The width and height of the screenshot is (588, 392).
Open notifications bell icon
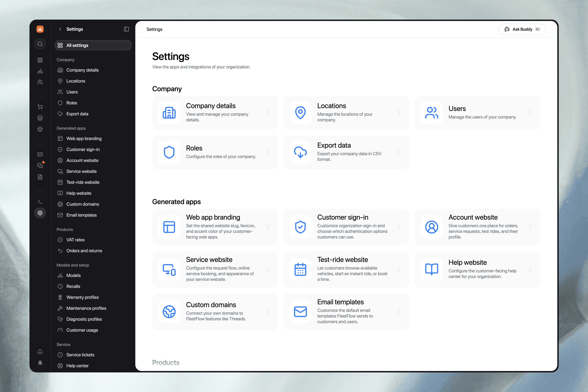[x=40, y=352]
